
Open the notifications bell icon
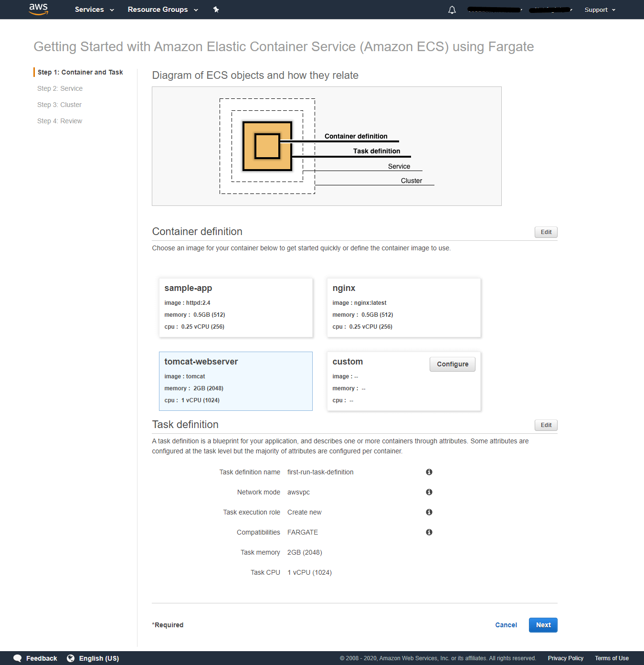(452, 10)
